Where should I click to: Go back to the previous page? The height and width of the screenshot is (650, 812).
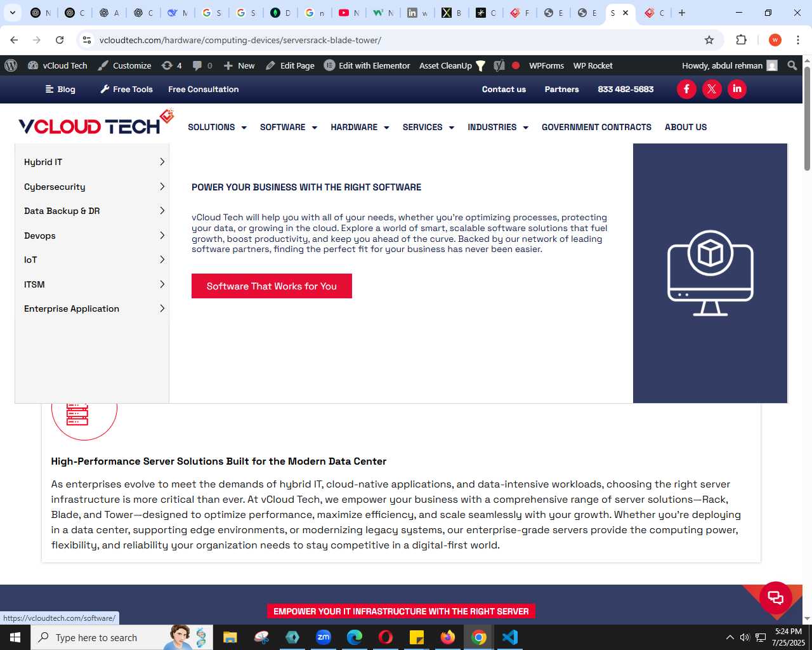[14, 40]
